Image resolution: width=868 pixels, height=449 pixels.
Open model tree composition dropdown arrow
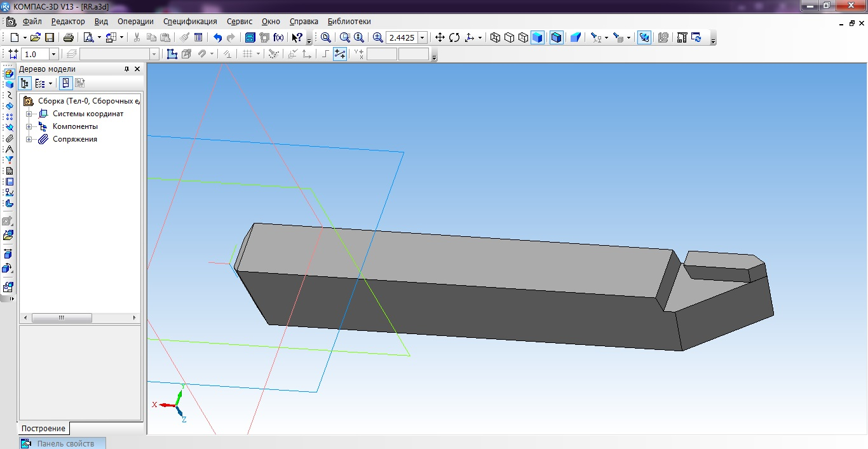[x=50, y=83]
